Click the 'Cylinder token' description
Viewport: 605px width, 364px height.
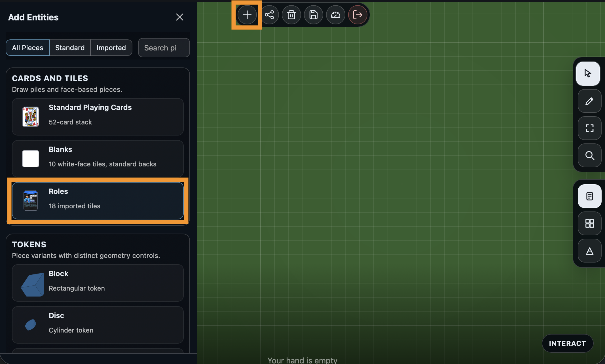point(71,330)
